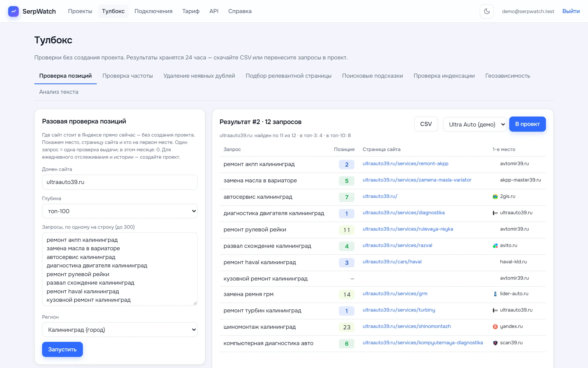Open the Ultra Auto (демо) project dropdown

(x=474, y=124)
